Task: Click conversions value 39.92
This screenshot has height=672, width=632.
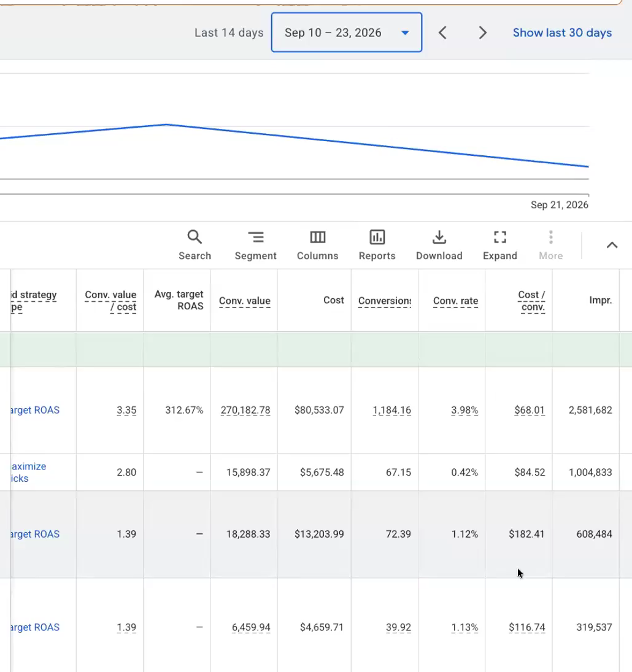Action: point(398,627)
